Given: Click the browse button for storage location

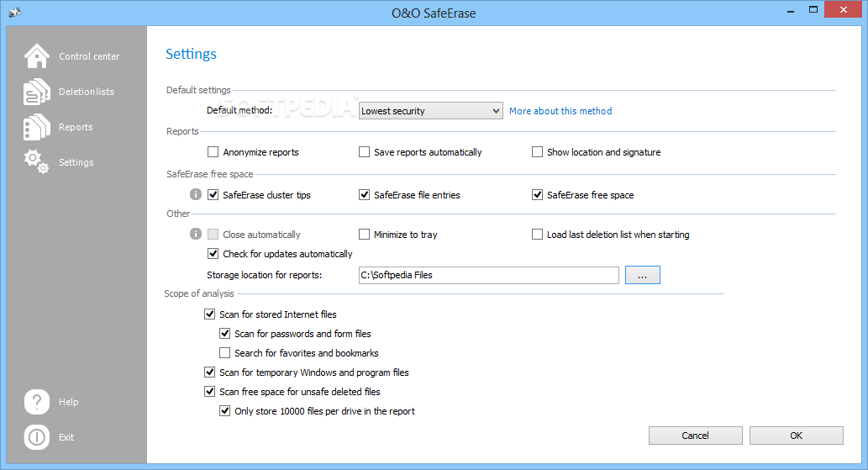Looking at the screenshot, I should point(642,275).
